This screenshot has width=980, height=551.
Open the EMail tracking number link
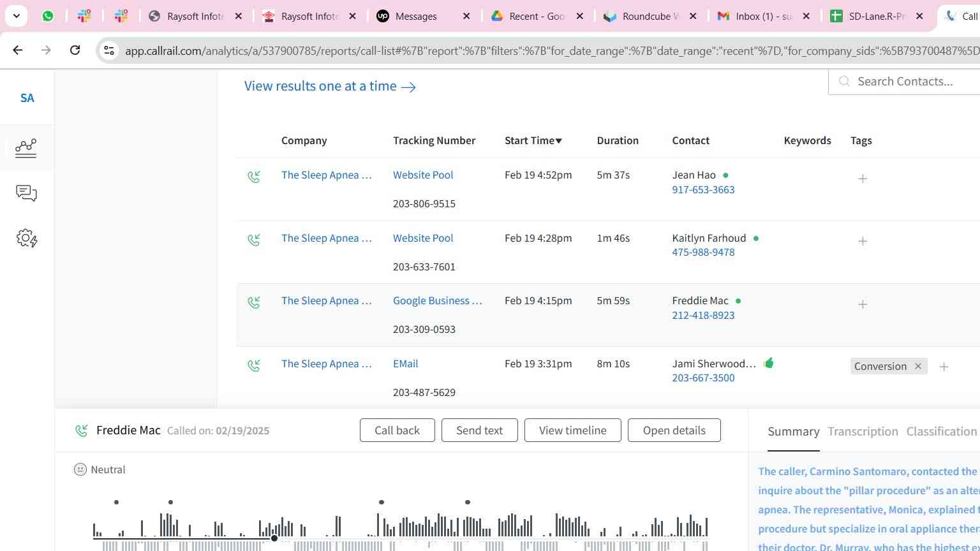[x=406, y=364]
